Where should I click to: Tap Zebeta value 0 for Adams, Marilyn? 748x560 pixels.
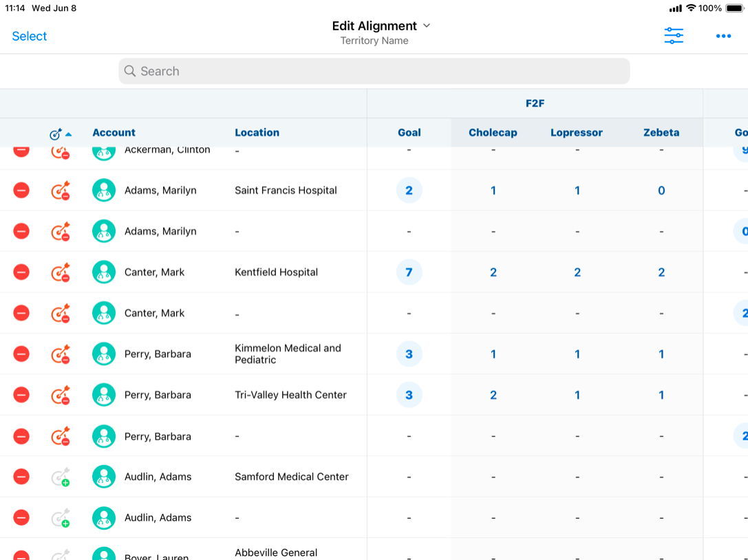pos(661,191)
